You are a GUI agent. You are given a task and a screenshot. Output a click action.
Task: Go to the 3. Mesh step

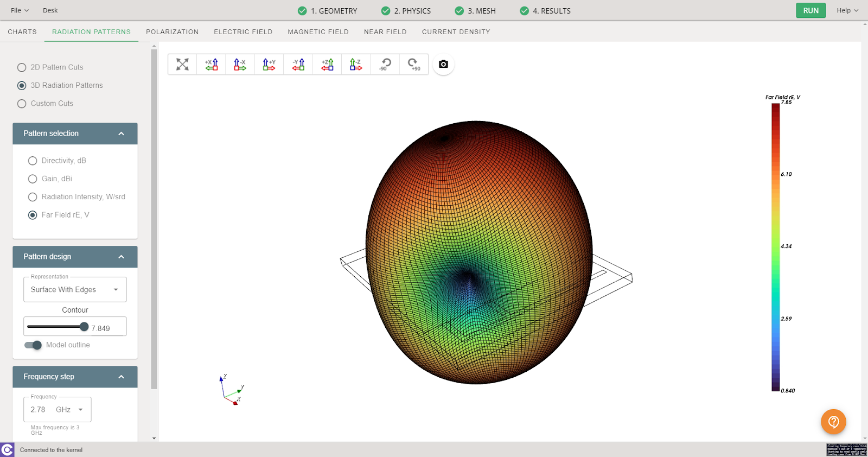click(482, 11)
